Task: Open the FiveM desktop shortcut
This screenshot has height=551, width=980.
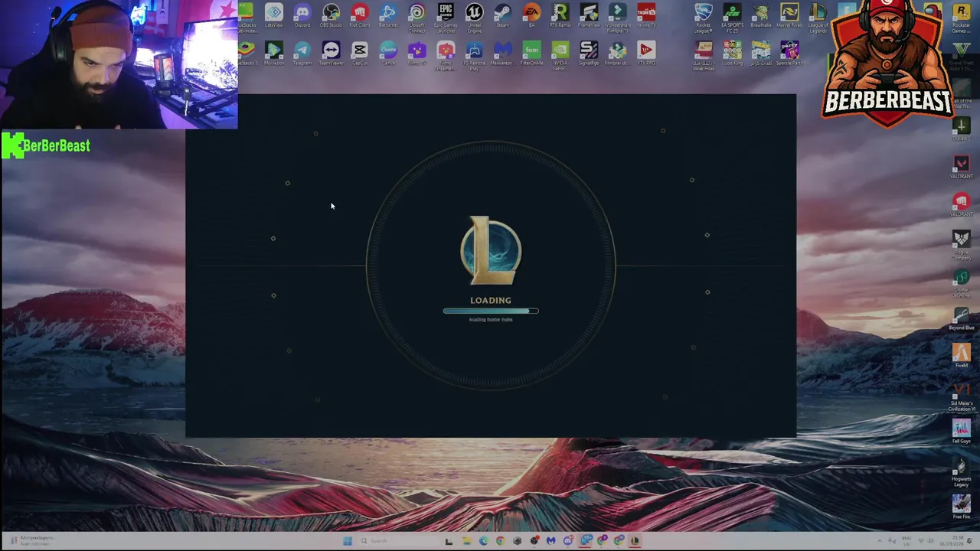Action: click(961, 356)
